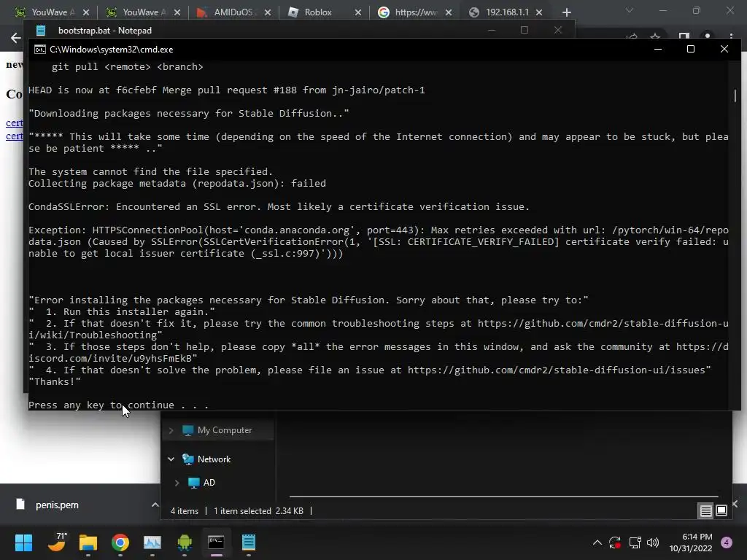Open the Windows Start menu
Image resolution: width=747 pixels, height=560 pixels.
[x=23, y=542]
